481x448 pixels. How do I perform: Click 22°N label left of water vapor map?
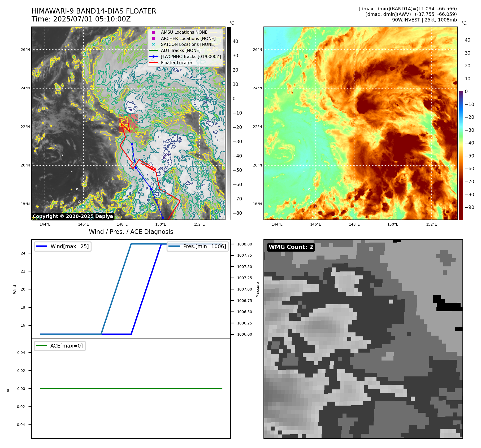coord(257,127)
